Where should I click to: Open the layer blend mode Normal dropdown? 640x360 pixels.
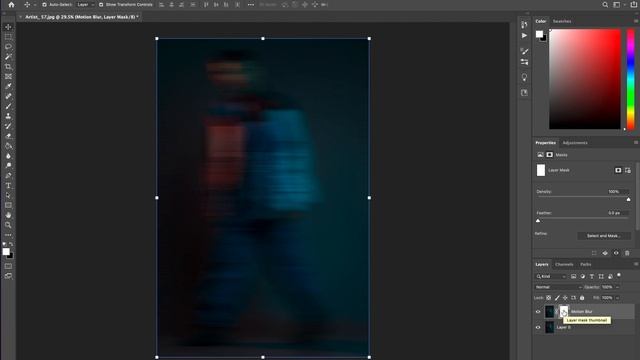pyautogui.click(x=558, y=287)
